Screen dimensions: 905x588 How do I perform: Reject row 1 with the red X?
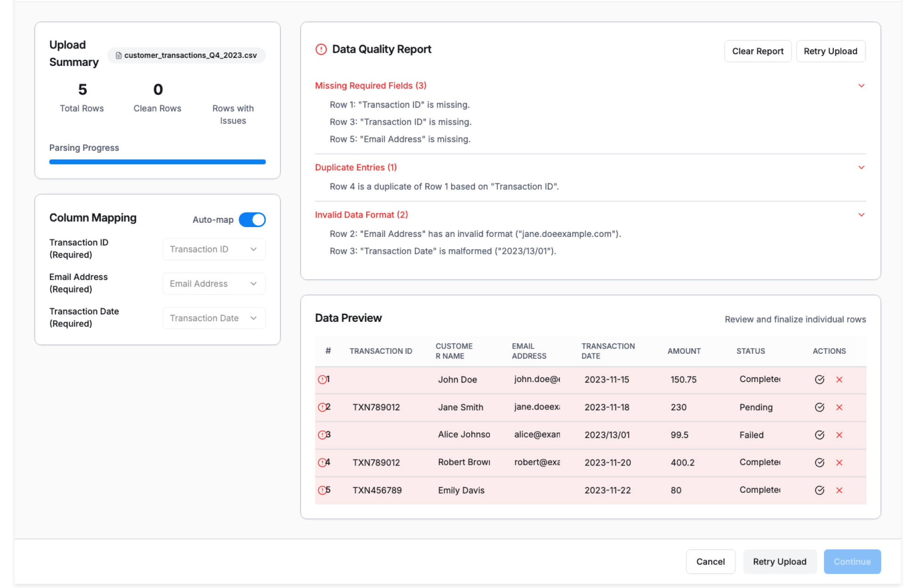click(839, 380)
